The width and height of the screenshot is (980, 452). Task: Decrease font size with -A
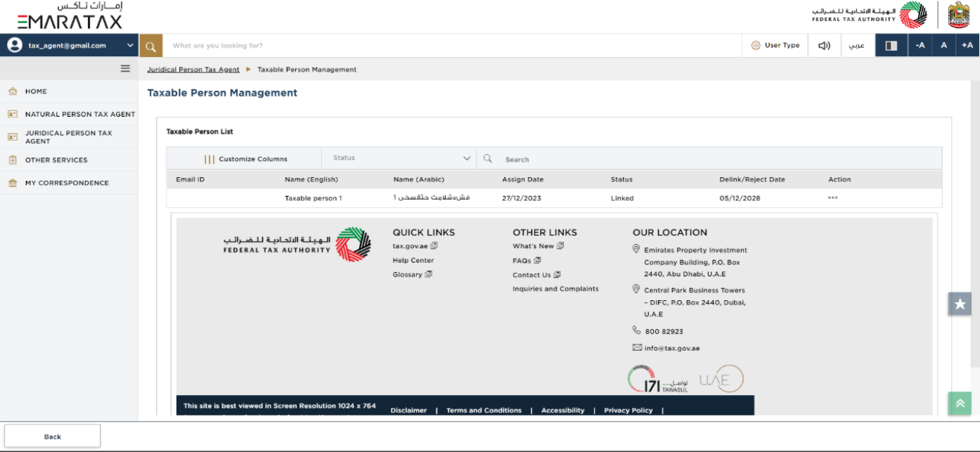(x=920, y=46)
